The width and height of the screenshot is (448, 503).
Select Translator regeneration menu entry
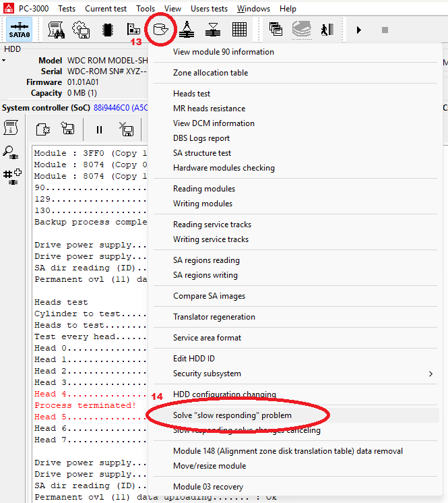click(x=214, y=317)
